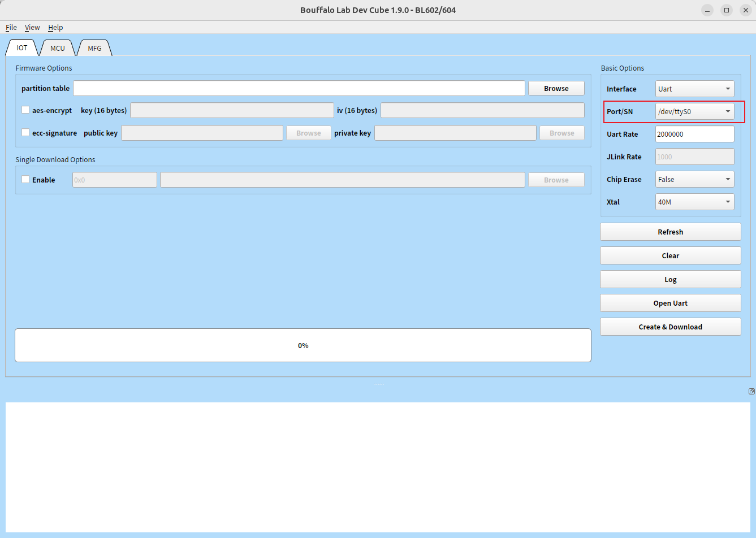
Task: Click the Refresh button
Action: [671, 232]
